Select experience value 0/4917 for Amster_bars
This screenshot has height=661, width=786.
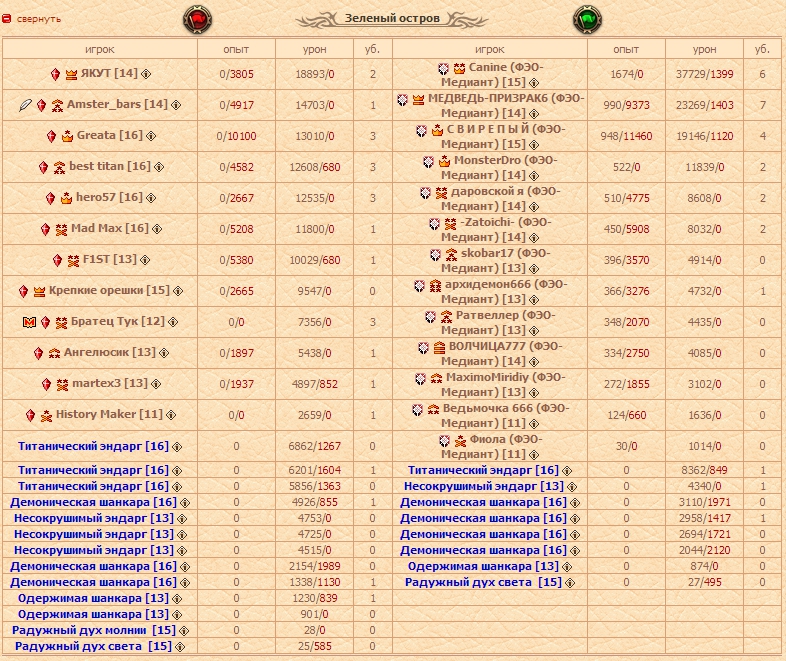[x=236, y=105]
